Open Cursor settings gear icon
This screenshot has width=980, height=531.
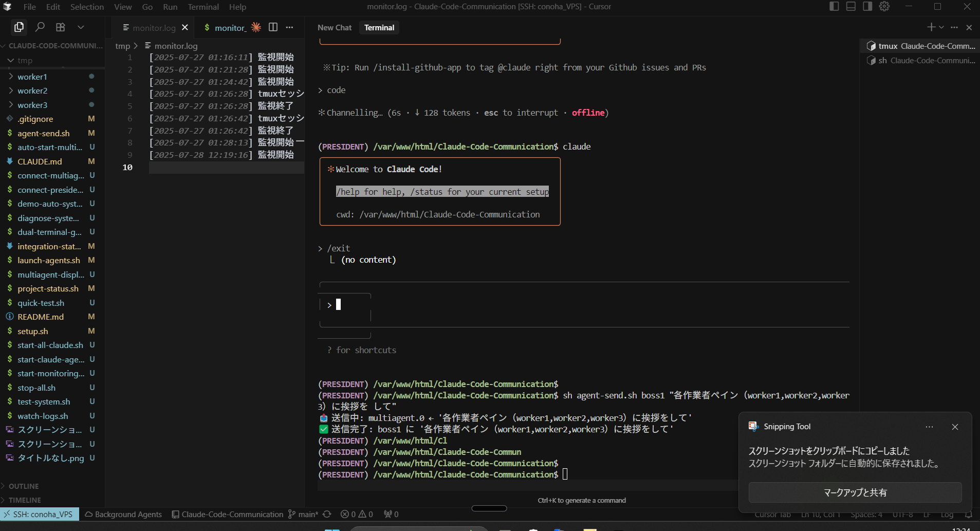(884, 6)
